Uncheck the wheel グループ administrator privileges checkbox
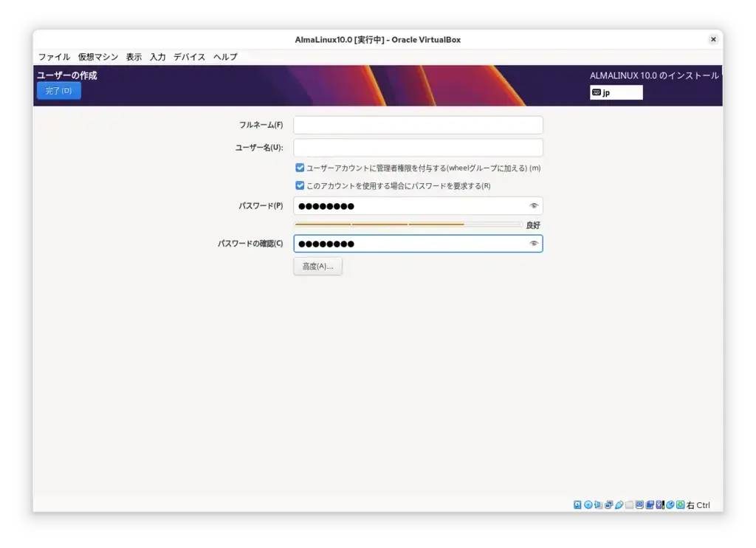 pos(300,168)
